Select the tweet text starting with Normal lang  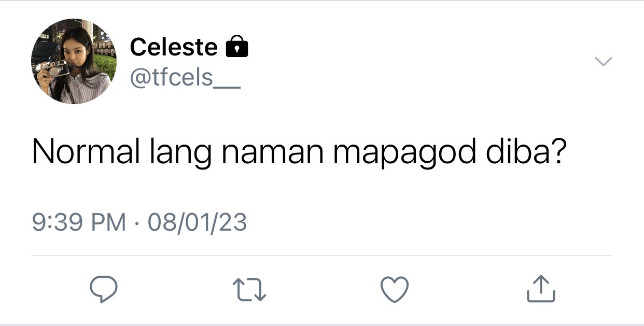[299, 152]
